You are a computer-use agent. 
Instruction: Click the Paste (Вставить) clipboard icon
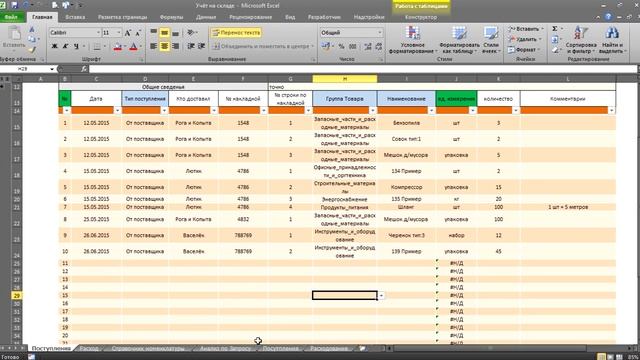point(14,33)
